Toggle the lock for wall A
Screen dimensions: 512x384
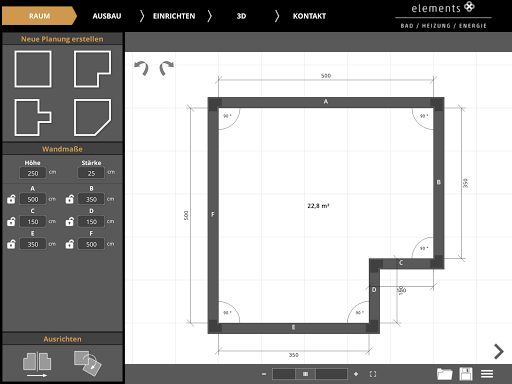(x=11, y=199)
